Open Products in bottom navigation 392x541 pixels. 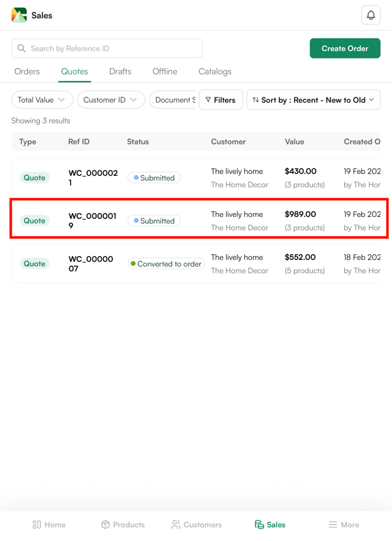[123, 524]
